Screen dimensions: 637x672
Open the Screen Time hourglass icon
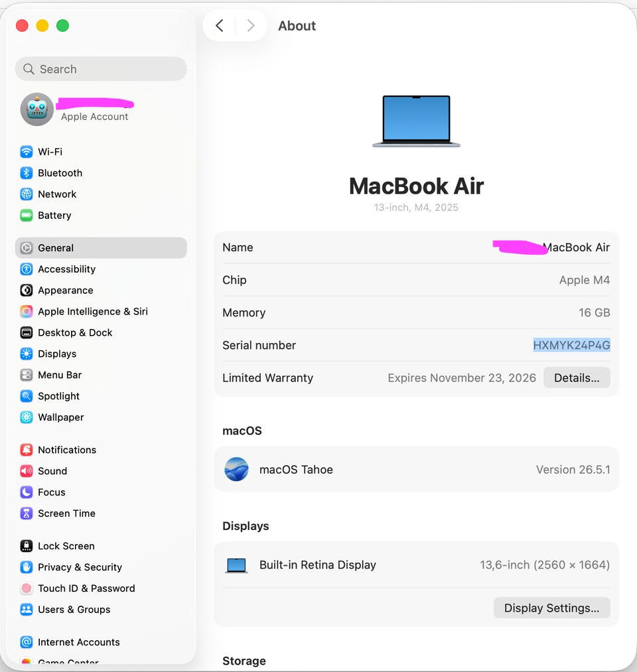point(26,513)
